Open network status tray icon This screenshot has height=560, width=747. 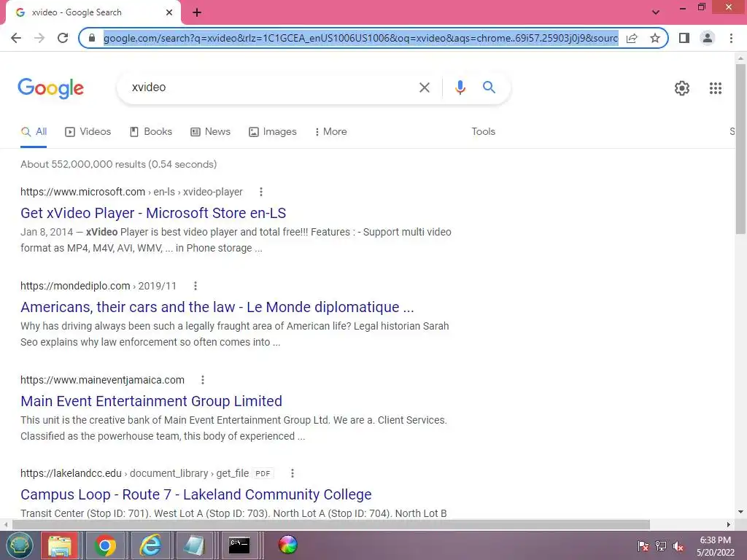point(661,546)
